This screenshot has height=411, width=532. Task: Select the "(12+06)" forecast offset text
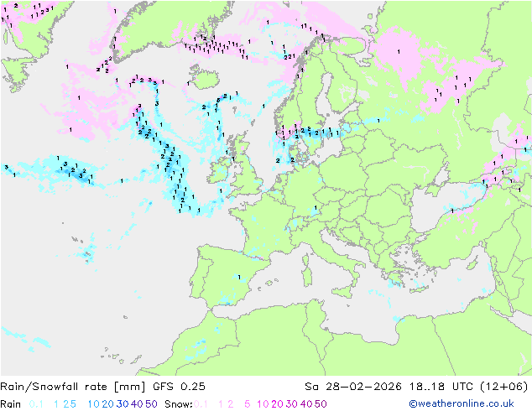(x=504, y=387)
